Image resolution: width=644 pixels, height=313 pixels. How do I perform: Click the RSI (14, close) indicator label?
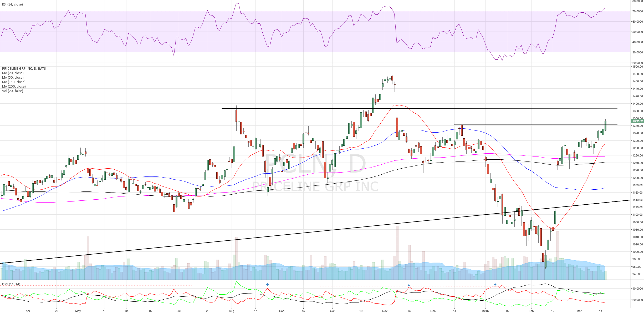pos(12,4)
